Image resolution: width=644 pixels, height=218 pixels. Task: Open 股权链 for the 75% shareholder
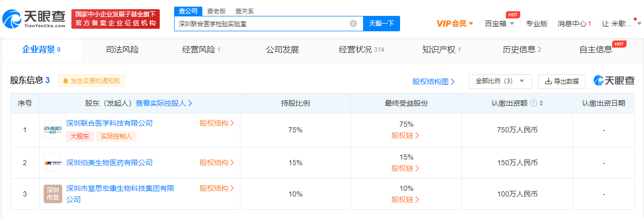tap(406, 135)
